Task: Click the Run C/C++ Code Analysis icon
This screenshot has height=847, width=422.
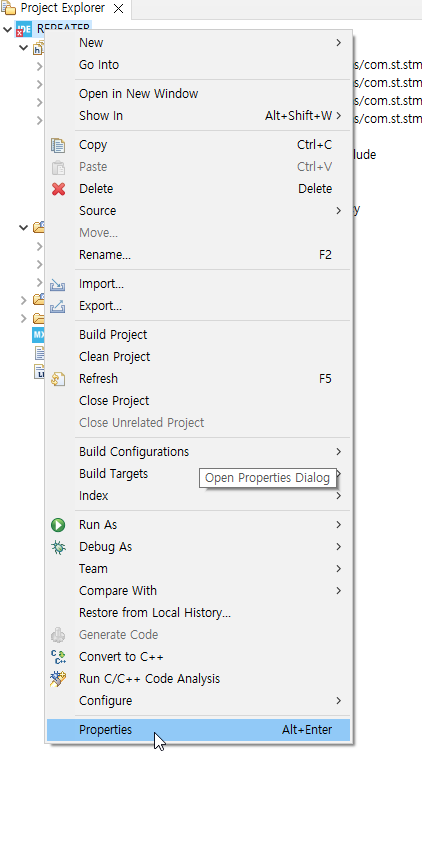Action: [x=58, y=679]
